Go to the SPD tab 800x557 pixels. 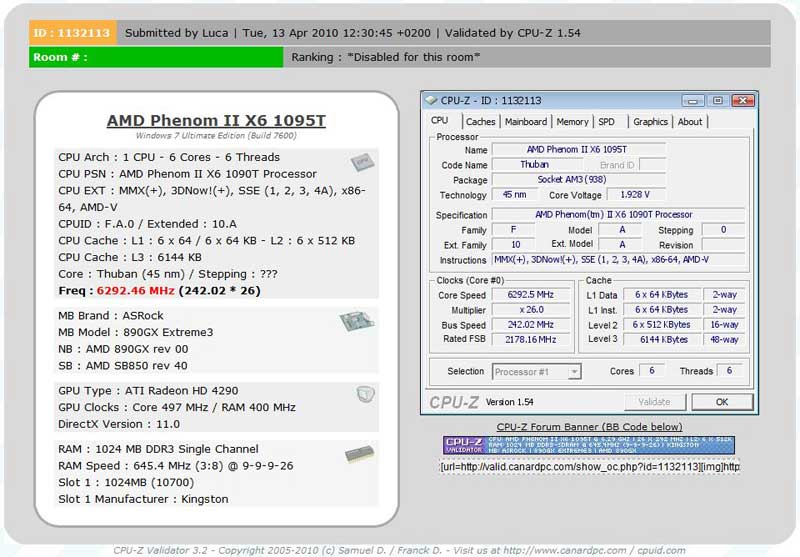pos(606,122)
